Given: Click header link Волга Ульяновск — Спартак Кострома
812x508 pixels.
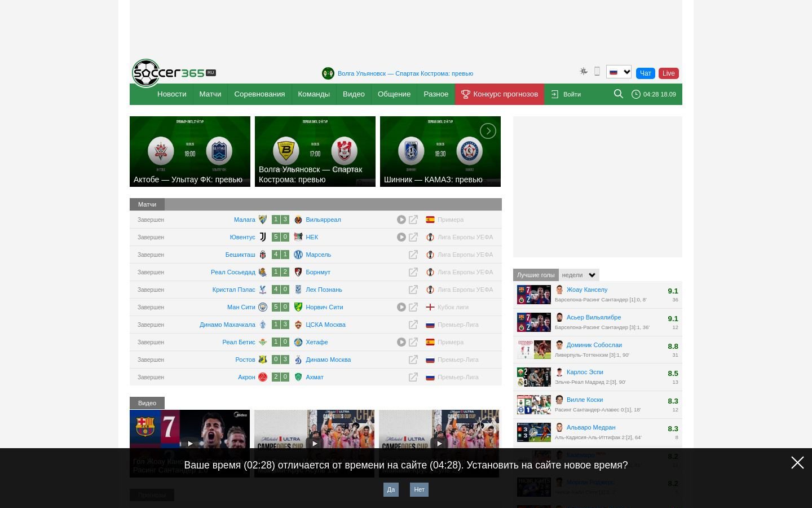Looking at the screenshot, I should pos(405,73).
